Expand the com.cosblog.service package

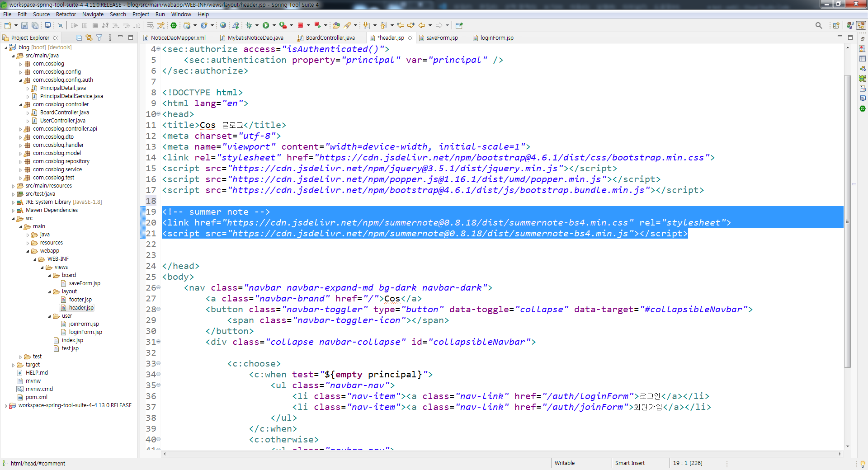pos(20,169)
